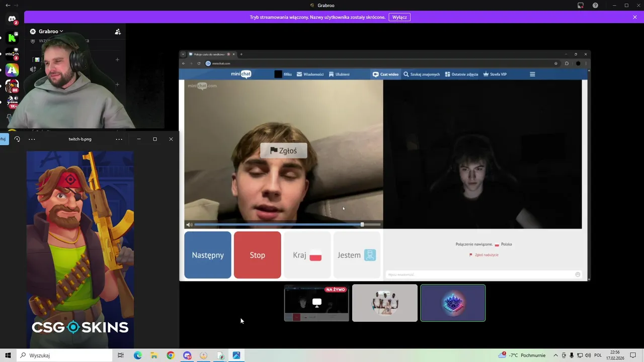Open the clock and date 22:56

(x=615, y=355)
